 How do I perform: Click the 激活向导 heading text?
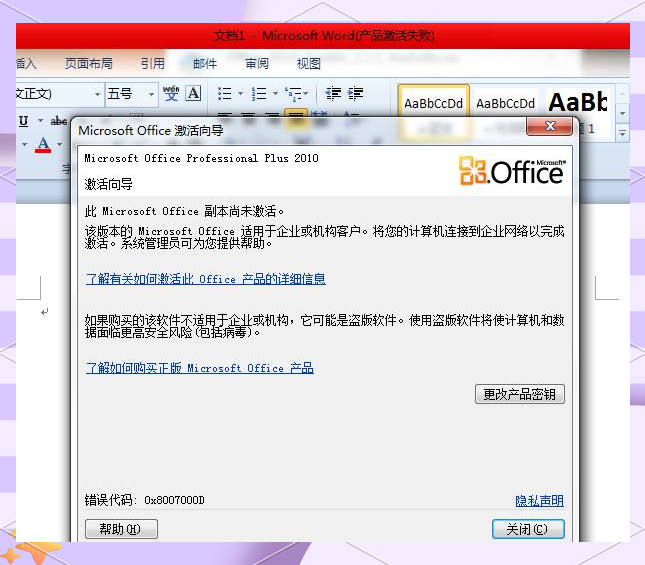tap(108, 184)
